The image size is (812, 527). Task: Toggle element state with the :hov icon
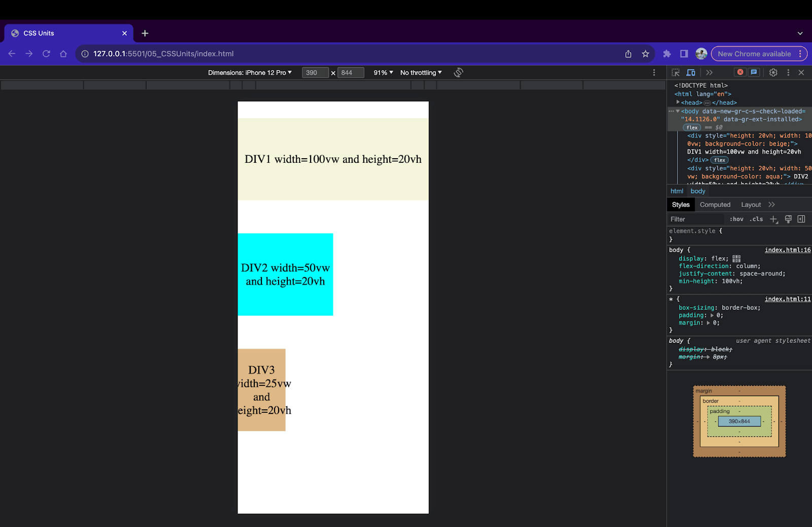tap(736, 219)
